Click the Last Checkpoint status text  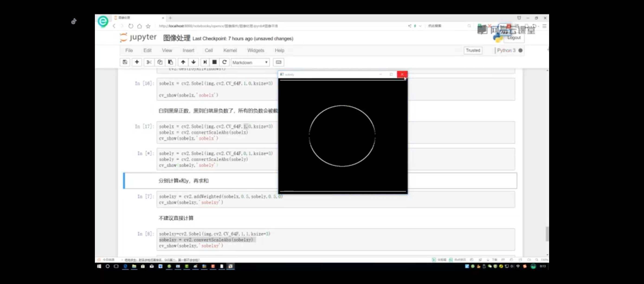(x=243, y=39)
